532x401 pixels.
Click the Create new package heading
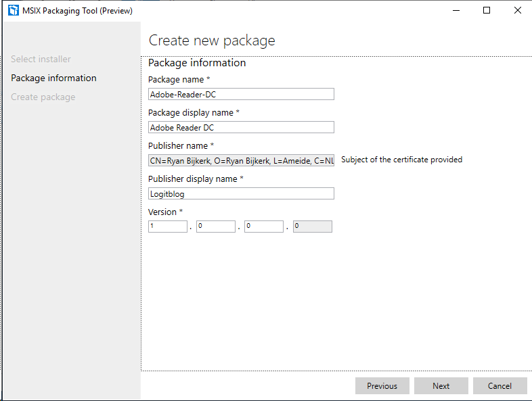tap(212, 41)
